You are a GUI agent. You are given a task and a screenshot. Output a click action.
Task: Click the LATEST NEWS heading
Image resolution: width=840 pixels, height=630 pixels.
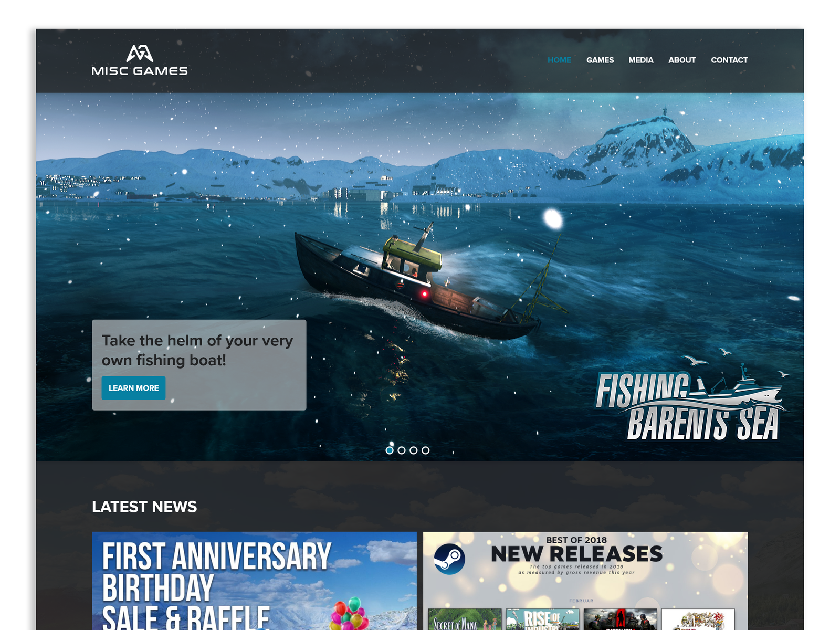[x=144, y=507]
